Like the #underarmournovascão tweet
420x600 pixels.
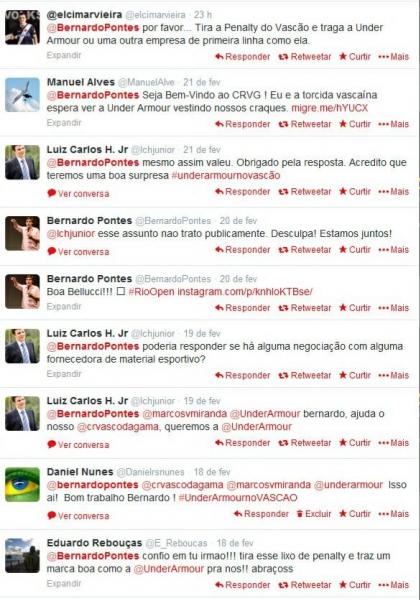pos(355,191)
